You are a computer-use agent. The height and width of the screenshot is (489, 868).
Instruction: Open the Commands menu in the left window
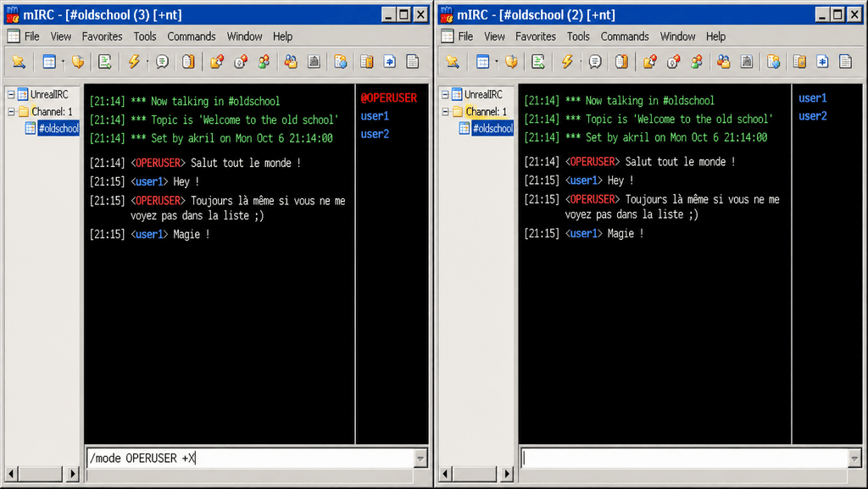click(192, 36)
